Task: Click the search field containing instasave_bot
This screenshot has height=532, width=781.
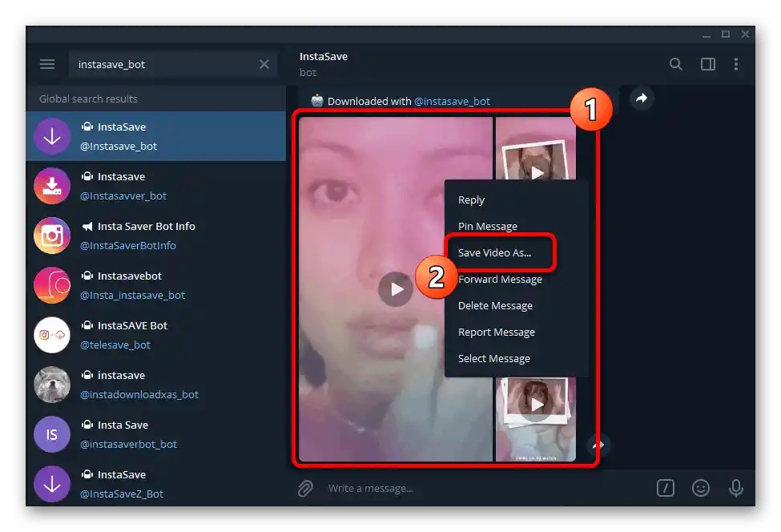Action: tap(172, 64)
